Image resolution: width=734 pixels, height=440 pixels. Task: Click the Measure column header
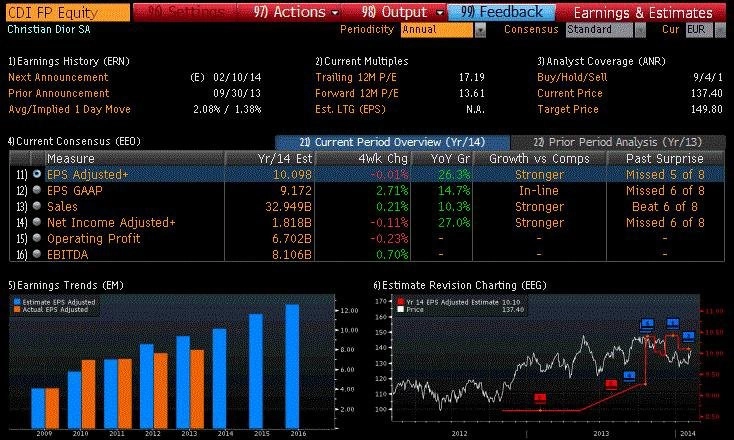(x=134, y=159)
